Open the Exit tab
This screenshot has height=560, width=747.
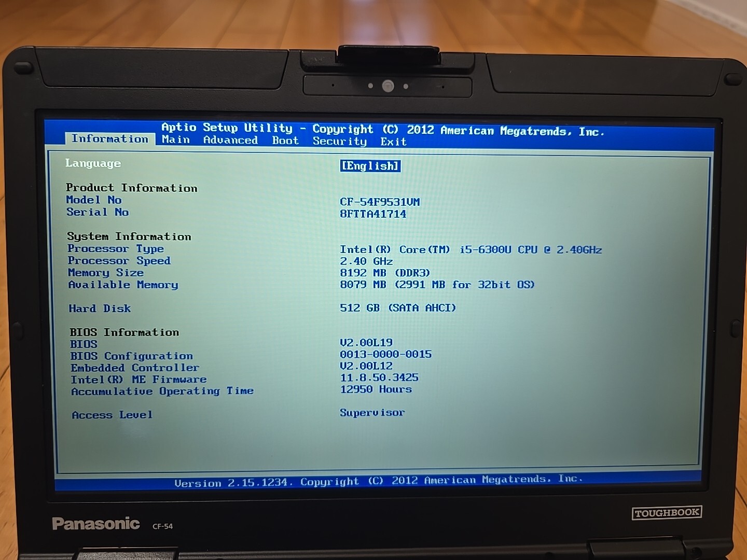[393, 142]
